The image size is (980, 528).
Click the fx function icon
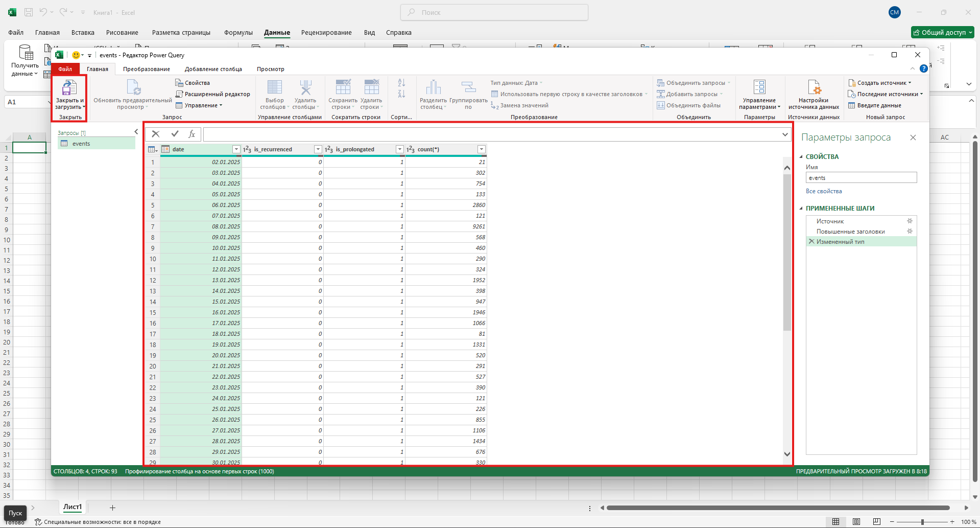click(192, 134)
